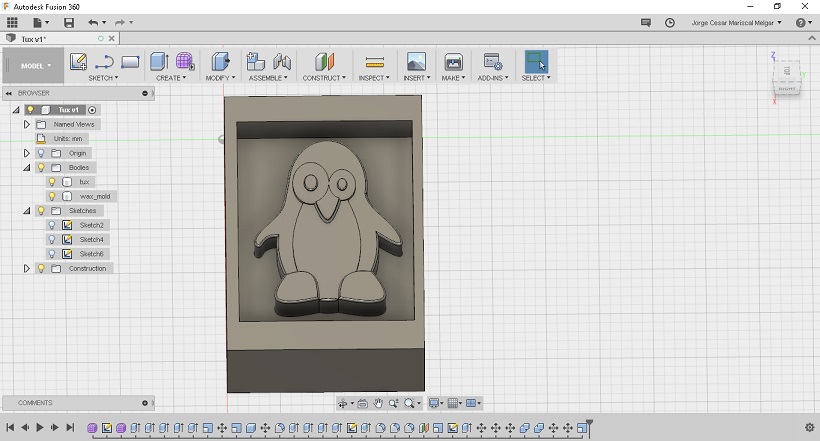This screenshot has width=820, height=441.
Task: Toggle visibility bulb of Bodies folder
Action: pyautogui.click(x=41, y=167)
